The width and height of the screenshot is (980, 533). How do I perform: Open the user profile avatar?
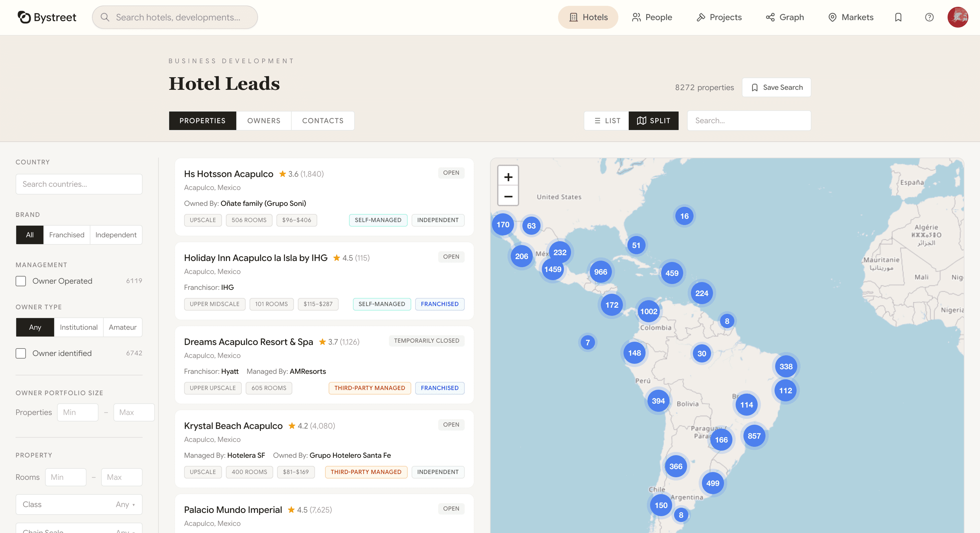click(957, 17)
